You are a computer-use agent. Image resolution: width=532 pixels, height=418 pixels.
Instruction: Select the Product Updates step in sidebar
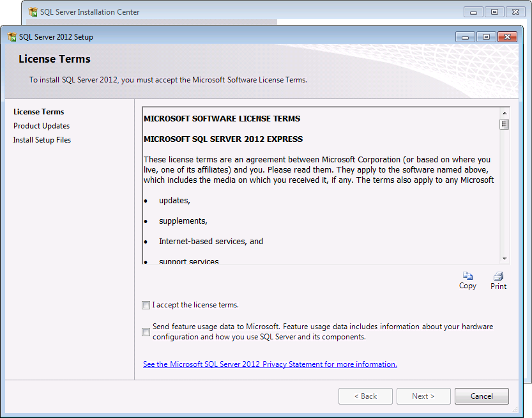click(42, 126)
